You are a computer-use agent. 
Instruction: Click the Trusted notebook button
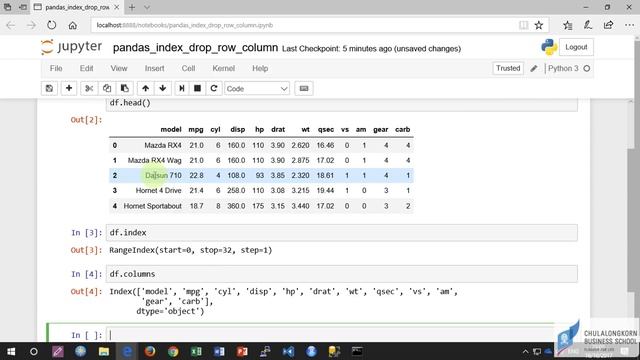508,68
